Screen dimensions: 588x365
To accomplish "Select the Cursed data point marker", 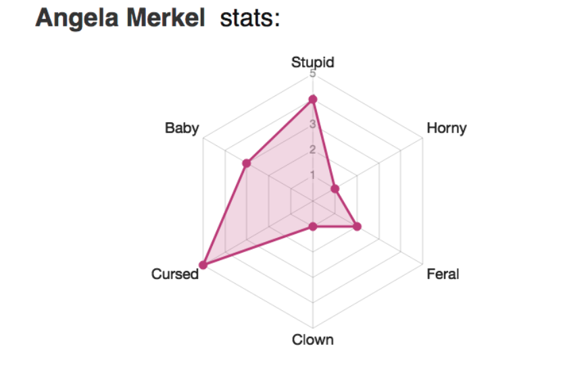I will (x=203, y=265).
